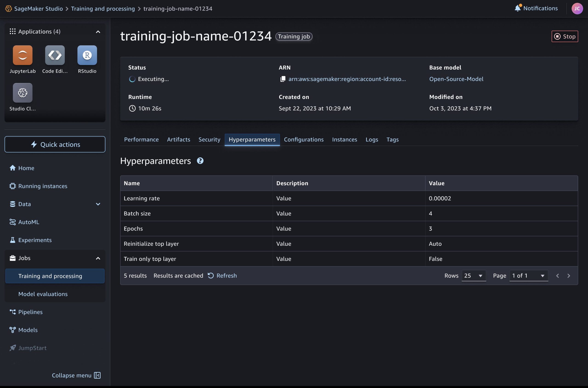Refresh the cached results
The width and height of the screenshot is (588, 388).
coord(222,276)
